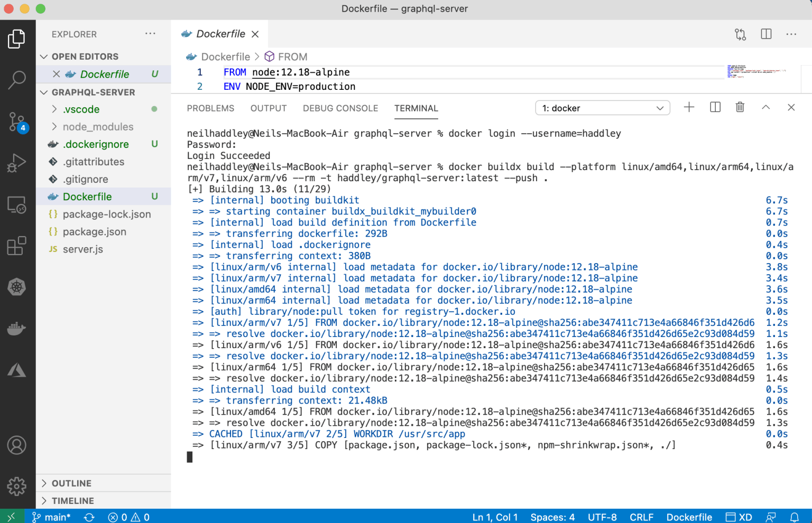Open the Kubernetes view
This screenshot has height=523, width=812.
tap(17, 287)
